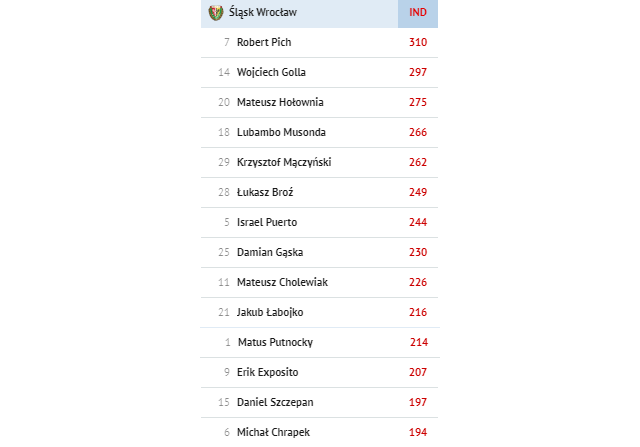The width and height of the screenshot is (640, 447).
Task: Click the Śląsk Wrocław club crest icon
Action: coord(216,13)
